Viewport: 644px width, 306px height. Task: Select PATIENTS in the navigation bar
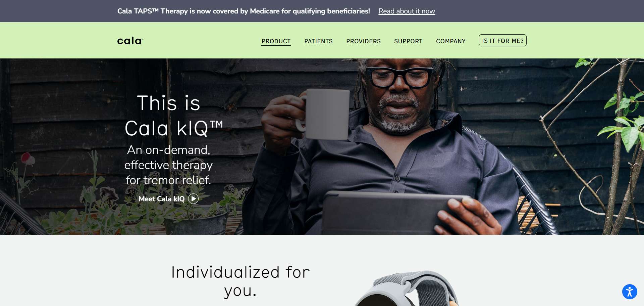point(318,41)
